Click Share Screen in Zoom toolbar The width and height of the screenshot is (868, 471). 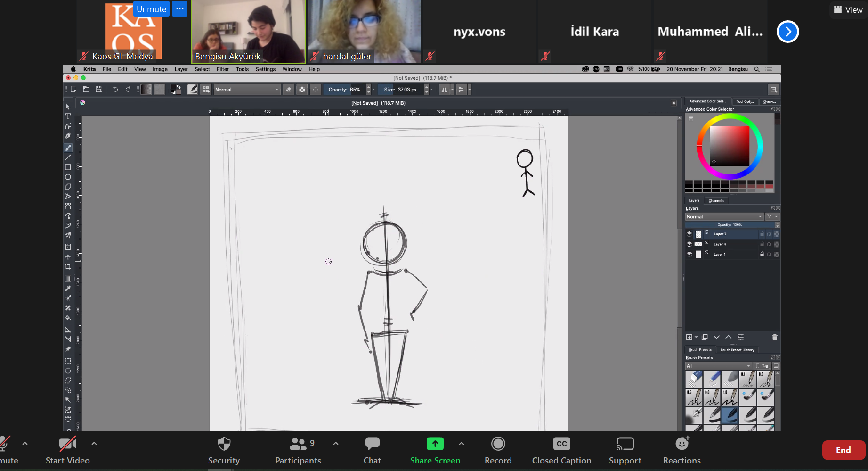pyautogui.click(x=435, y=451)
